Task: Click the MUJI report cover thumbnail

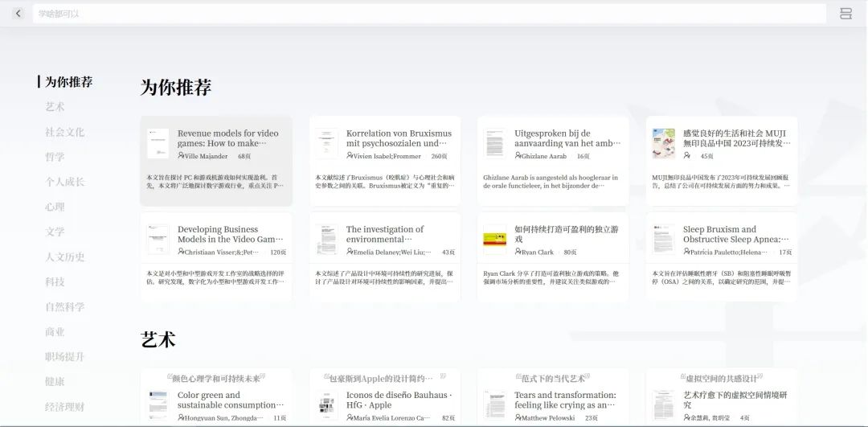Action: click(x=664, y=143)
